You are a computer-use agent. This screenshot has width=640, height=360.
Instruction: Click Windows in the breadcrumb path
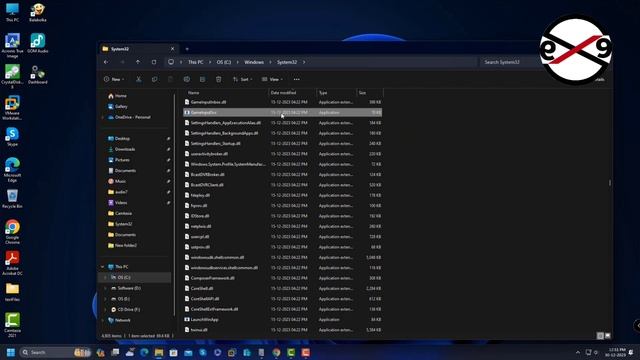254,62
